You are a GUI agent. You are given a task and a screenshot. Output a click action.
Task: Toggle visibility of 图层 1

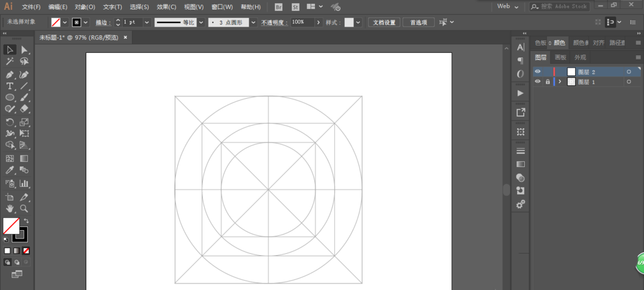pos(538,82)
